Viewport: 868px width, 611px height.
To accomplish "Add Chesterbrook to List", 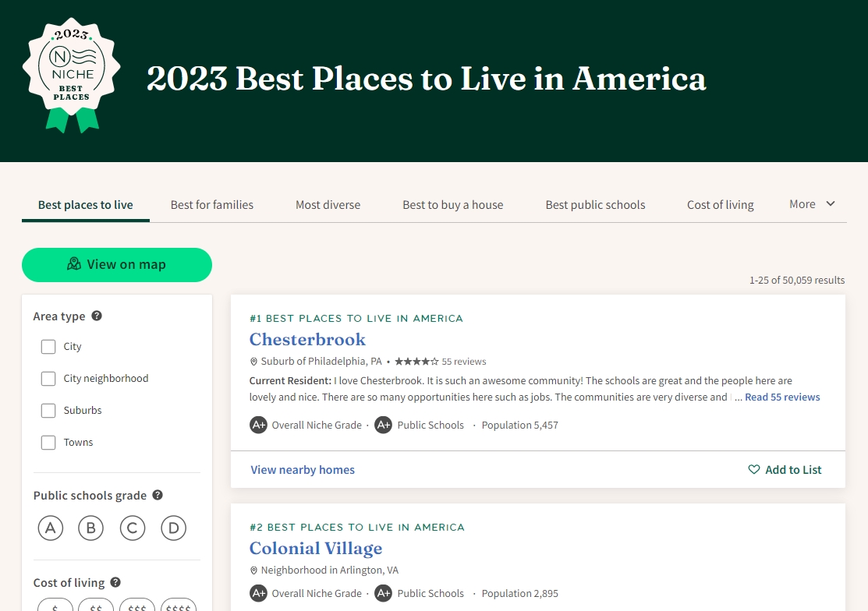I will pyautogui.click(x=785, y=470).
